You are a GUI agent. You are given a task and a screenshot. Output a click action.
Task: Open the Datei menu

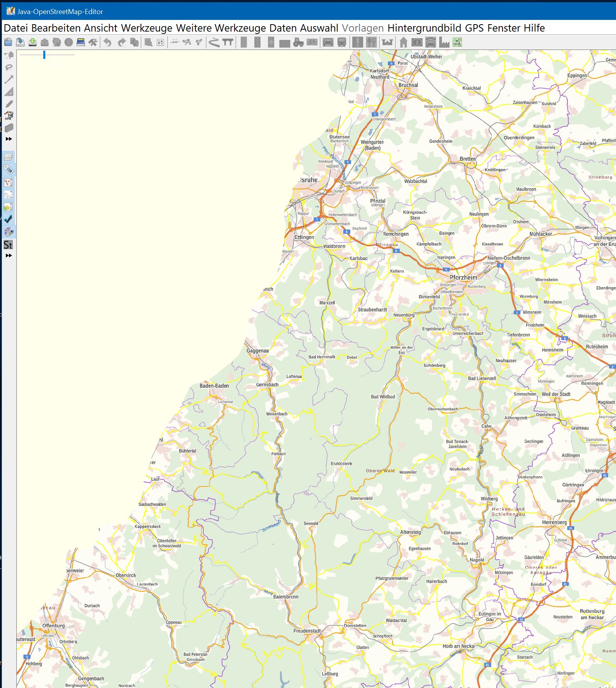16,28
